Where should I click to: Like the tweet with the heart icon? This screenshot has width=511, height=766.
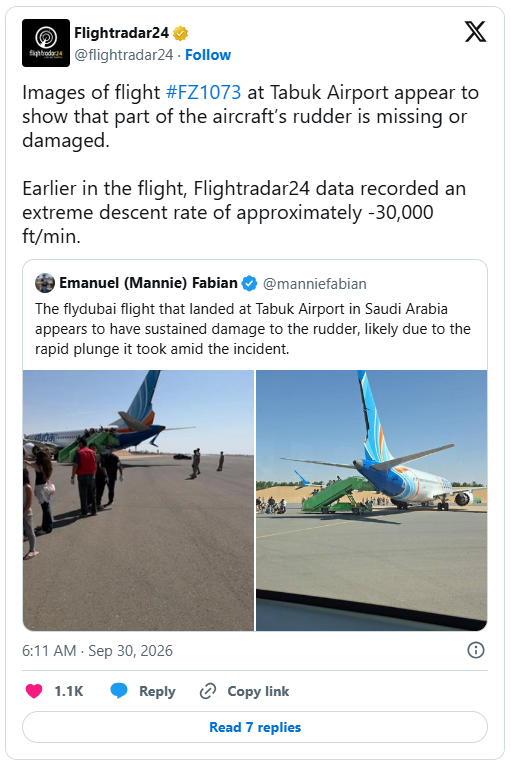[x=34, y=691]
